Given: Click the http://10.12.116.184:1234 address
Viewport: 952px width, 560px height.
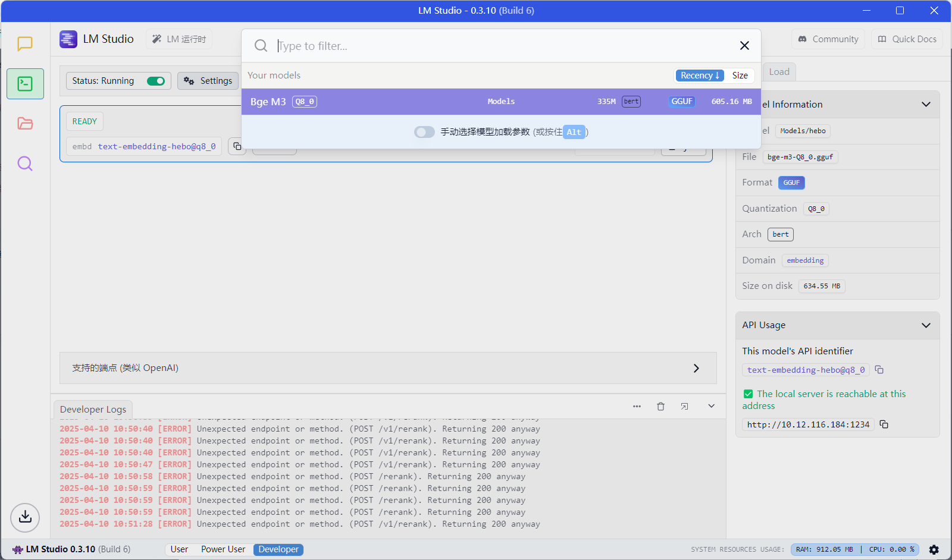Looking at the screenshot, I should (x=808, y=424).
